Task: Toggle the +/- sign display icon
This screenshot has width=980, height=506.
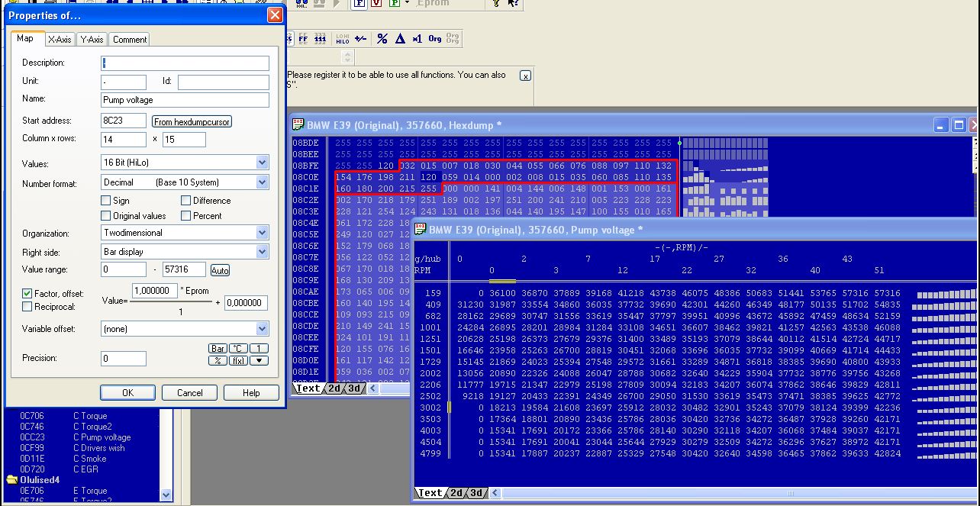Action: pyautogui.click(x=360, y=39)
